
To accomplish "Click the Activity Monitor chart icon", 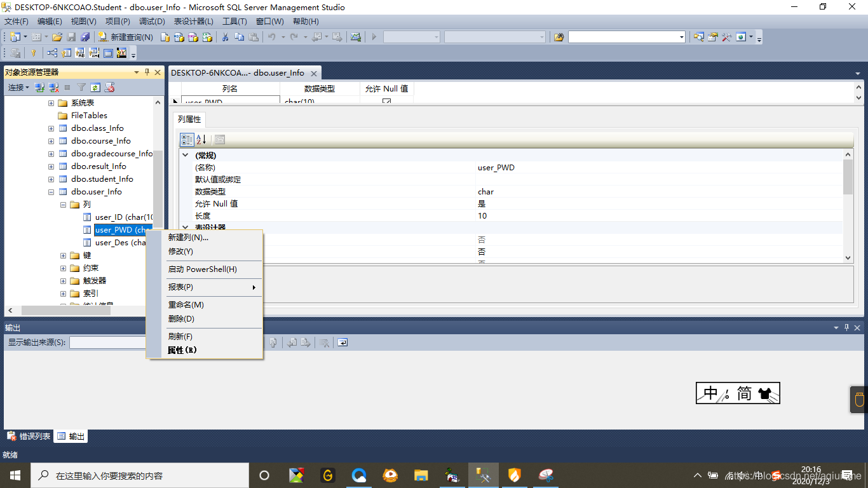I will (x=356, y=37).
